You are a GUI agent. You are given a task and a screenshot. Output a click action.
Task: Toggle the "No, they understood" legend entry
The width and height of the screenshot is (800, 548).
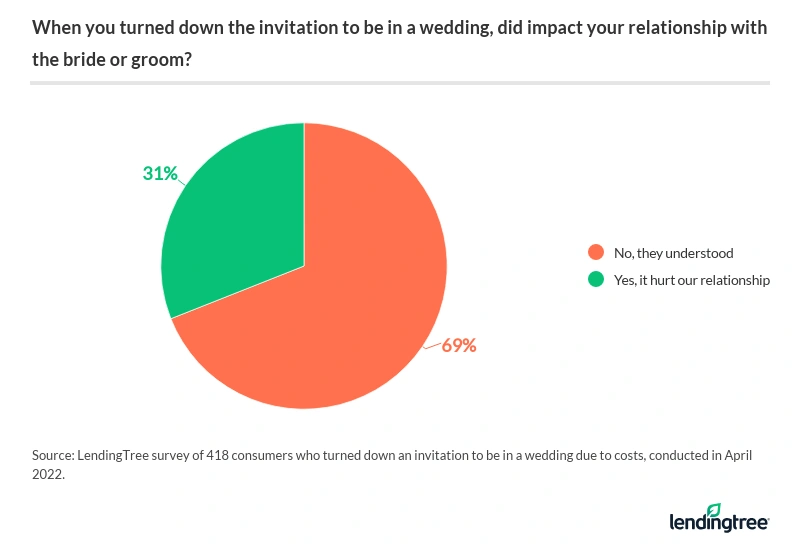(675, 253)
